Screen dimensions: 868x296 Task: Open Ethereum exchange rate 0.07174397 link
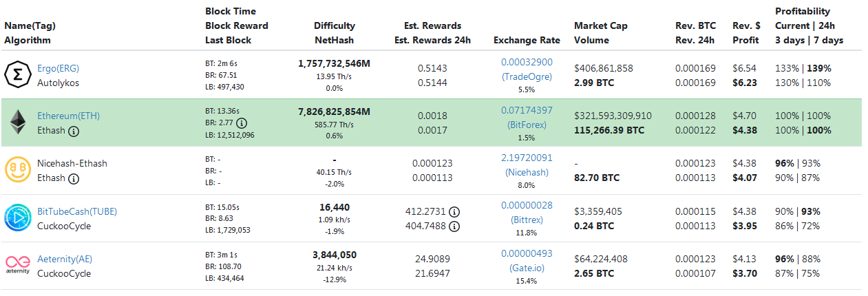click(x=527, y=110)
